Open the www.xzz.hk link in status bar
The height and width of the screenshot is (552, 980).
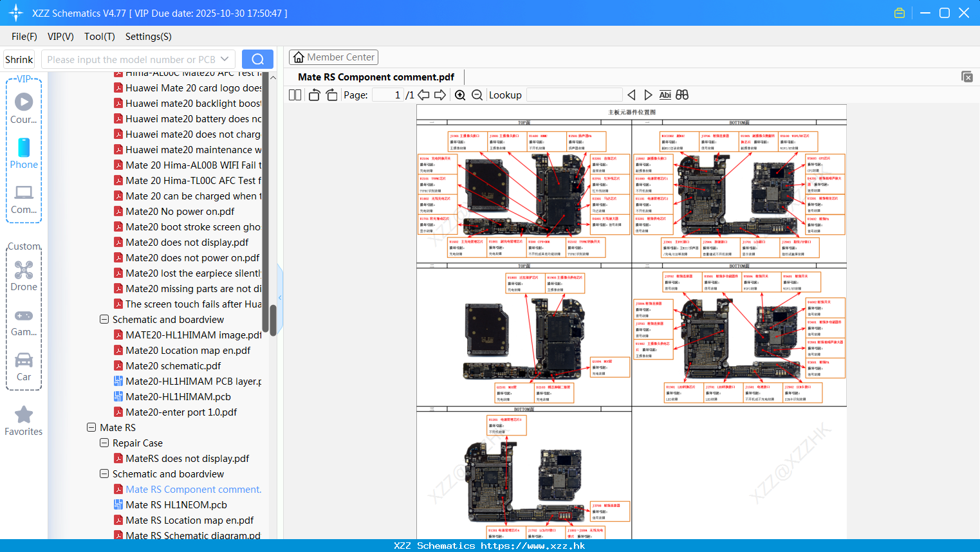(x=533, y=546)
